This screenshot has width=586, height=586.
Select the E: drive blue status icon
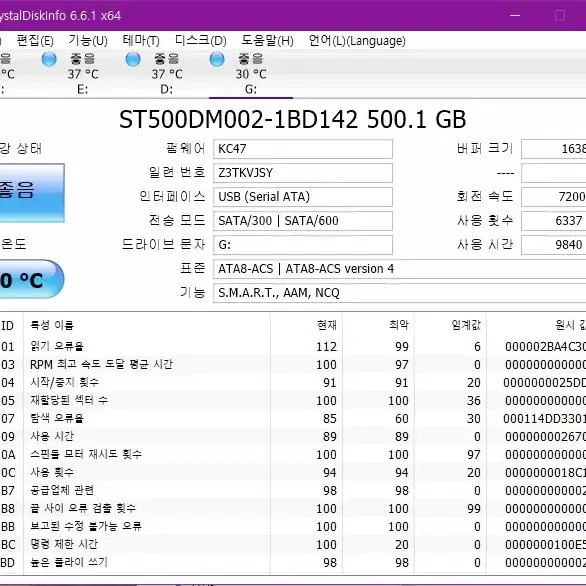49,59
